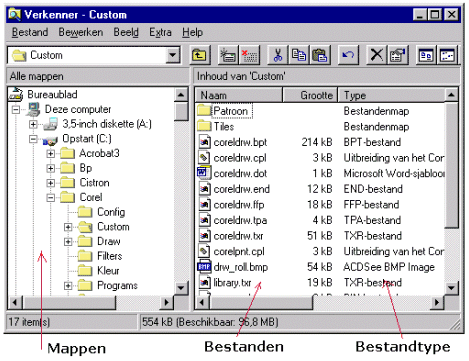Switch to large icons view

coord(426,55)
